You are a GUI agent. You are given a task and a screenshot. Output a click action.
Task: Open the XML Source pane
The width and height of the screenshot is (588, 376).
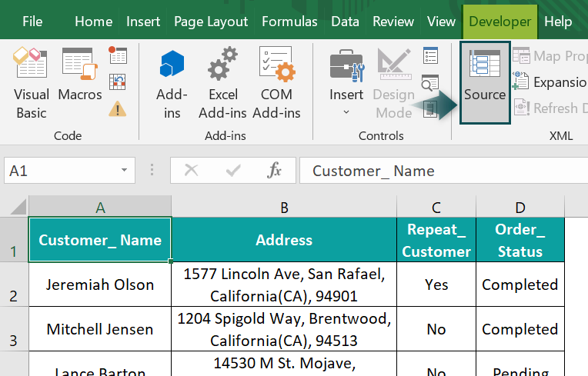485,82
